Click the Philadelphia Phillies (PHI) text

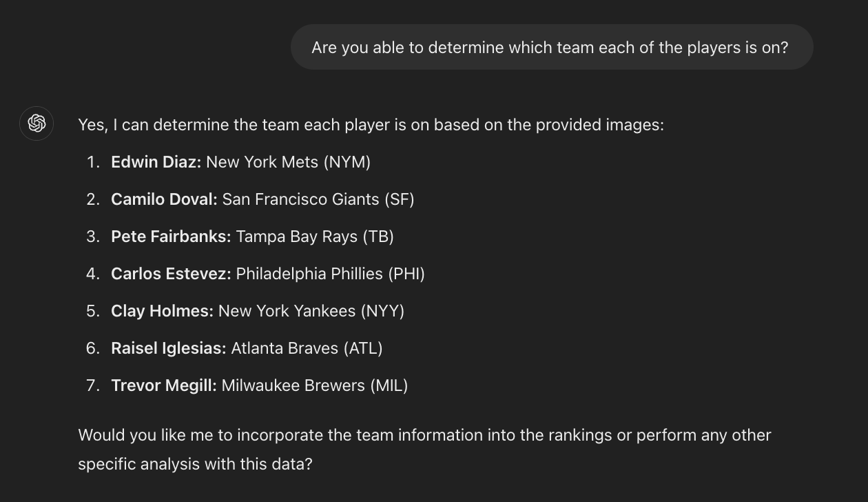point(330,274)
